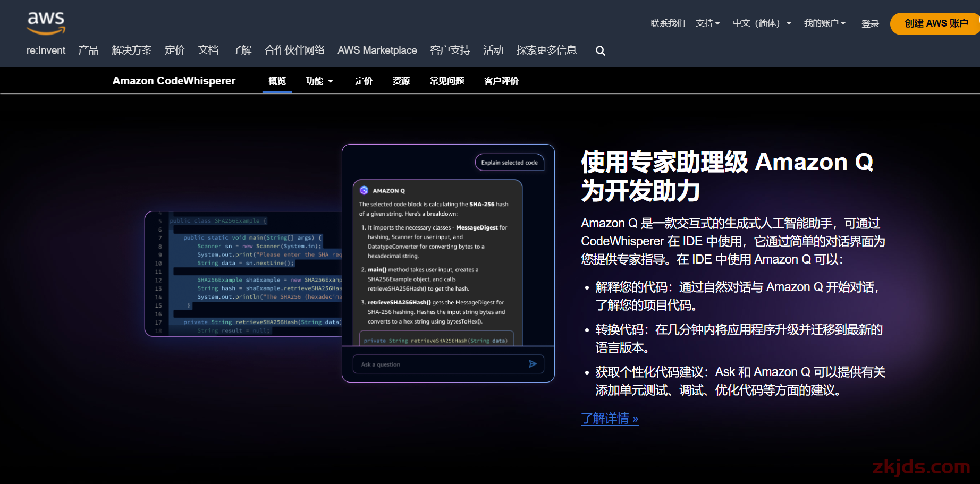Expand the 支持 dropdown

[708, 23]
